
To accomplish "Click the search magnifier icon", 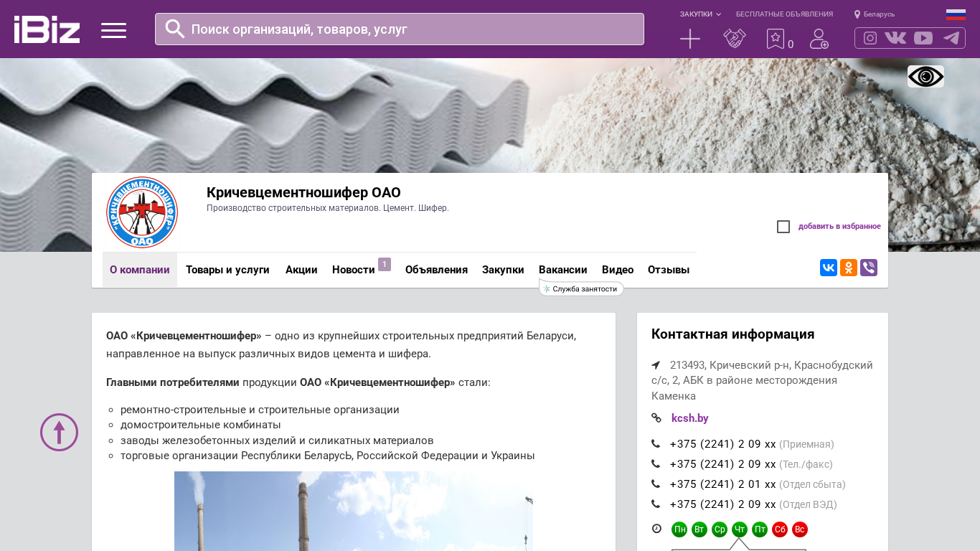I will [175, 29].
